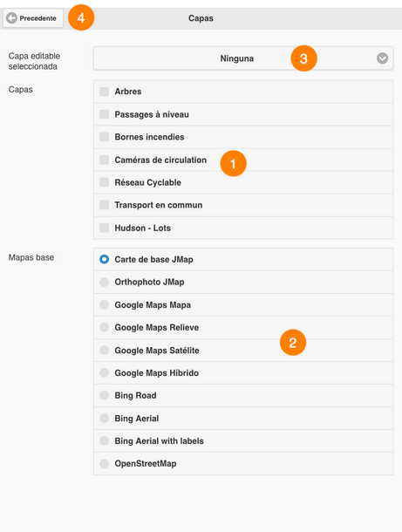Select Bing Aerial with labels option
The height and width of the screenshot is (532, 402).
104,440
